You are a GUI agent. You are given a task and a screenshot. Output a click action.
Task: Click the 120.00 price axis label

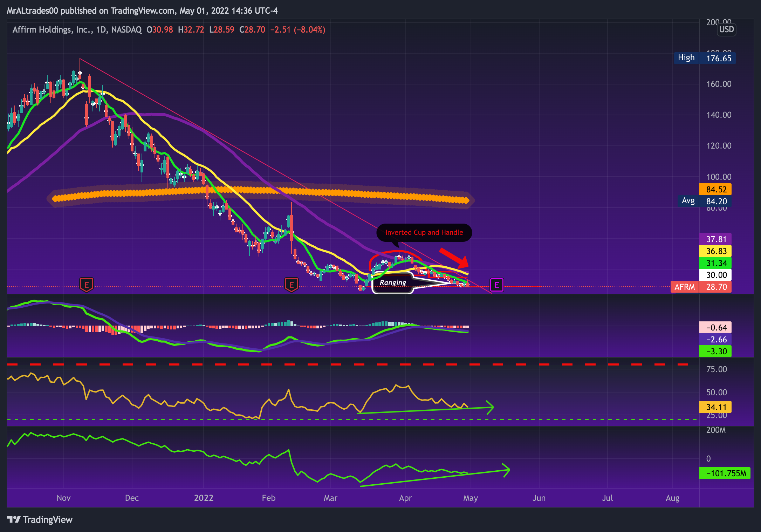(719, 146)
